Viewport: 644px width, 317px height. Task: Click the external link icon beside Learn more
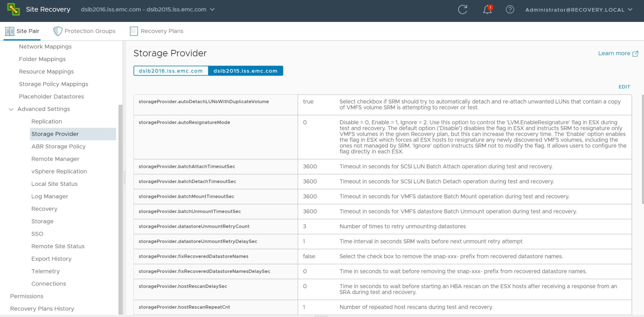pyautogui.click(x=635, y=54)
